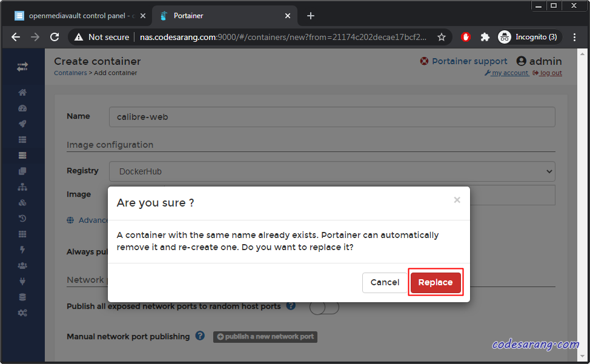Open the Chrome three-dot menu
Image resolution: width=590 pixels, height=364 pixels.
(x=574, y=37)
